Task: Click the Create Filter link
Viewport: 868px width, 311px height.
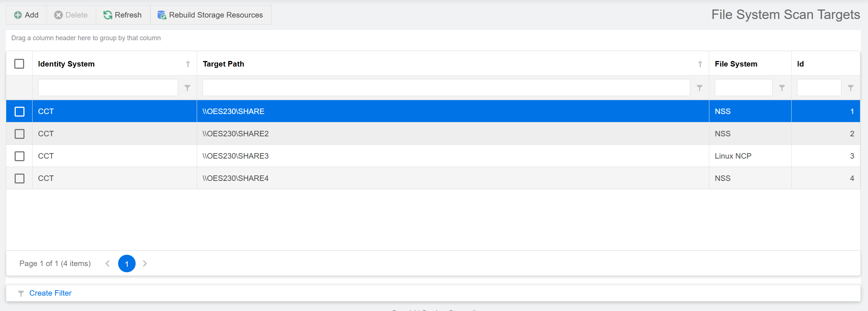Action: coord(50,293)
